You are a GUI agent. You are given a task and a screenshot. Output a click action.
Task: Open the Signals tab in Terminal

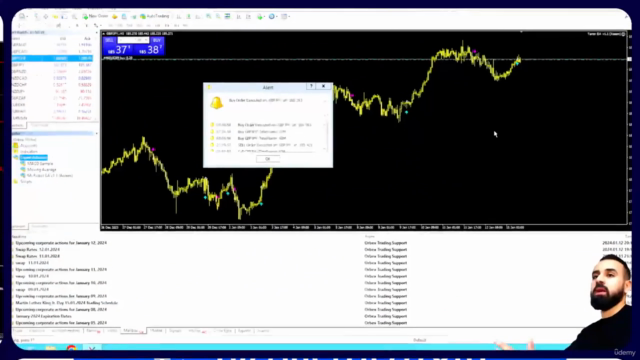(x=175, y=331)
